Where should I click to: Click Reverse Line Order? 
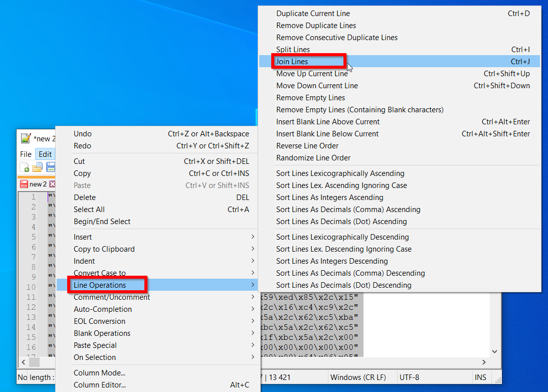[x=307, y=146]
